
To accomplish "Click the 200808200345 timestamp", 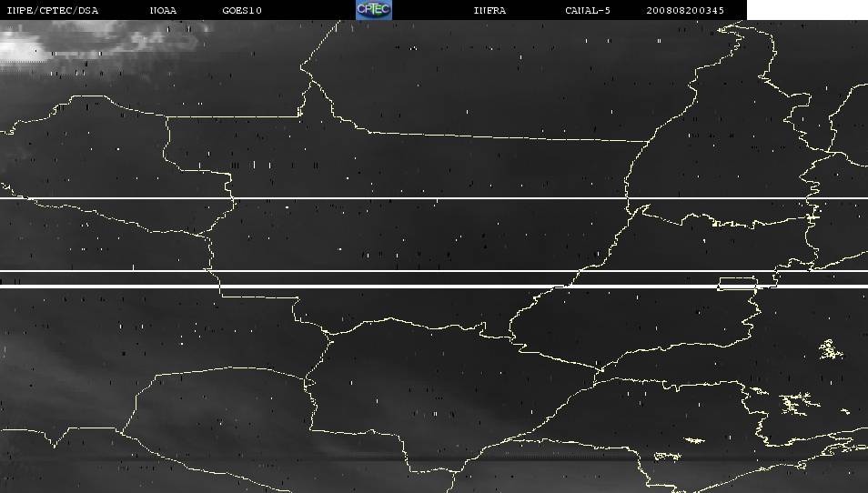I will (x=685, y=10).
